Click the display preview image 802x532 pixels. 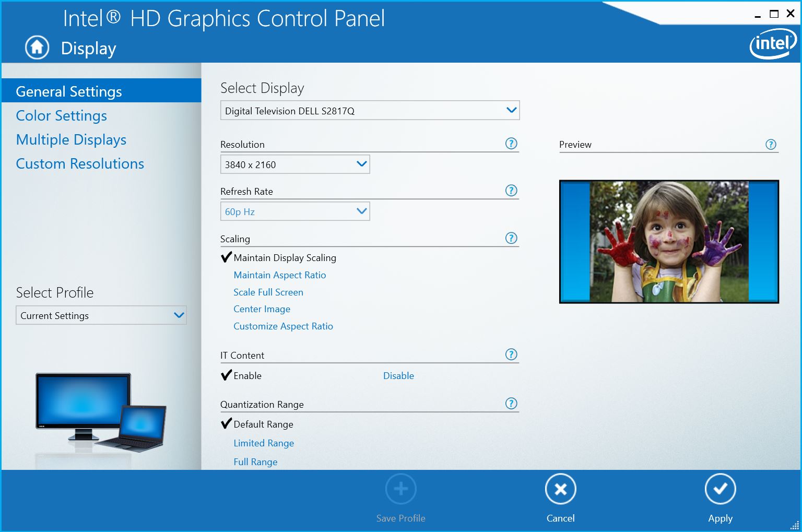pyautogui.click(x=668, y=242)
